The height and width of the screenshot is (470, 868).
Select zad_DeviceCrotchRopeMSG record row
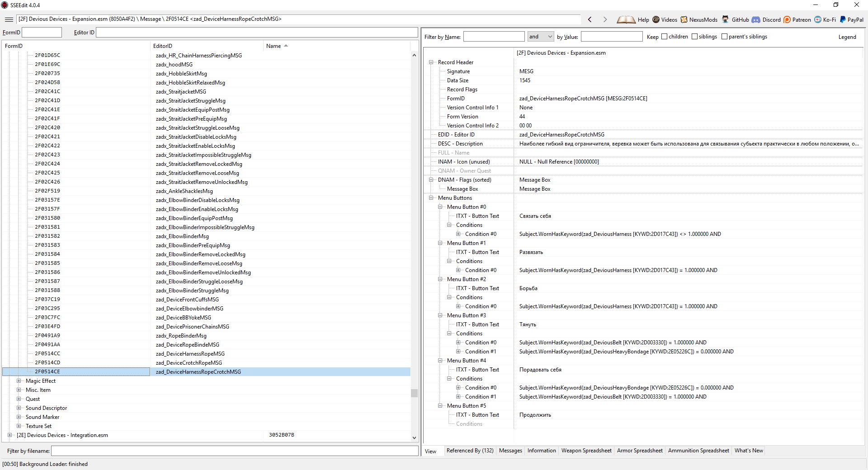click(189, 363)
